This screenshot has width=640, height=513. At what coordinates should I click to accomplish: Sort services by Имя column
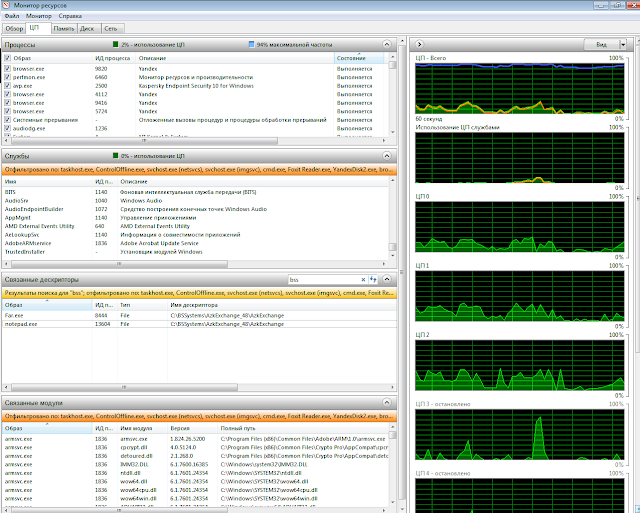(47, 182)
